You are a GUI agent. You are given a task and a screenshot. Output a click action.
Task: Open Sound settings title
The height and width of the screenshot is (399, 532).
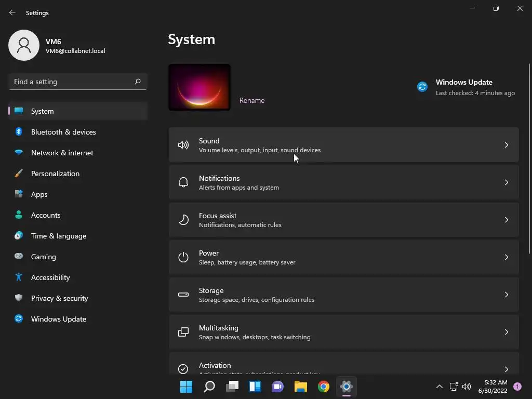(209, 141)
